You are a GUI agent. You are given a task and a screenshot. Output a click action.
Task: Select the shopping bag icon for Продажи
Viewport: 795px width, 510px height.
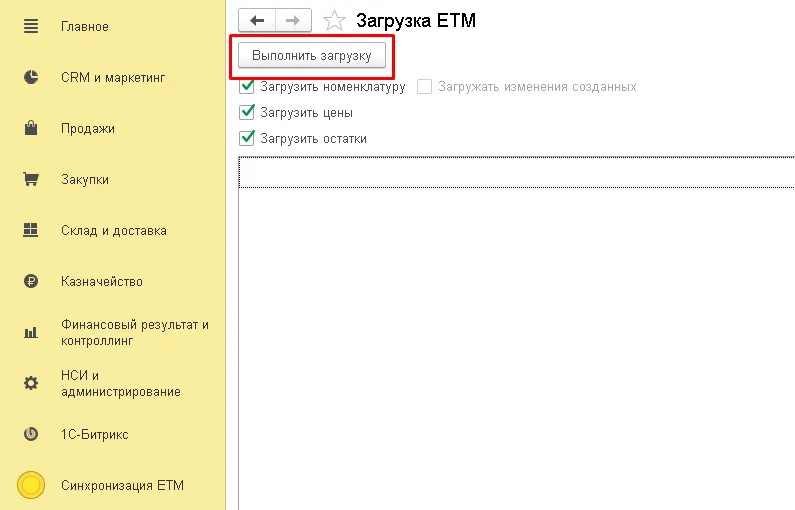pyautogui.click(x=30, y=128)
